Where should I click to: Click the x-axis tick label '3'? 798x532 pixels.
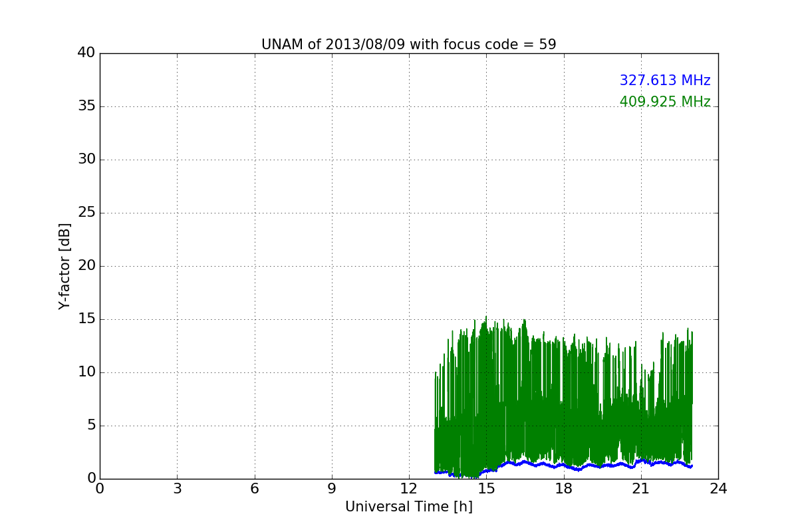[177, 489]
